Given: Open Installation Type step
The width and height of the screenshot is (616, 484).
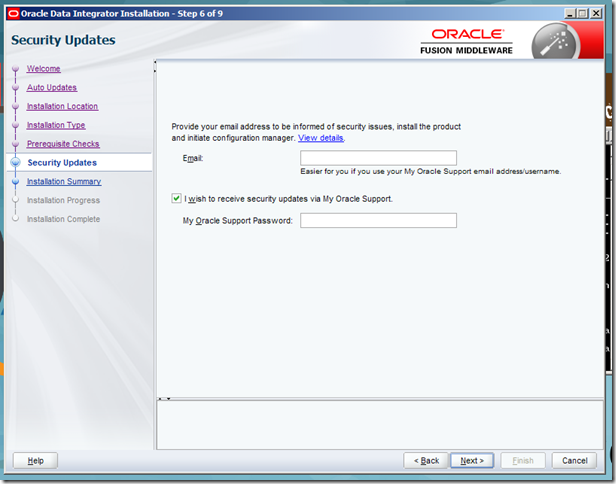Looking at the screenshot, I should coord(56,125).
